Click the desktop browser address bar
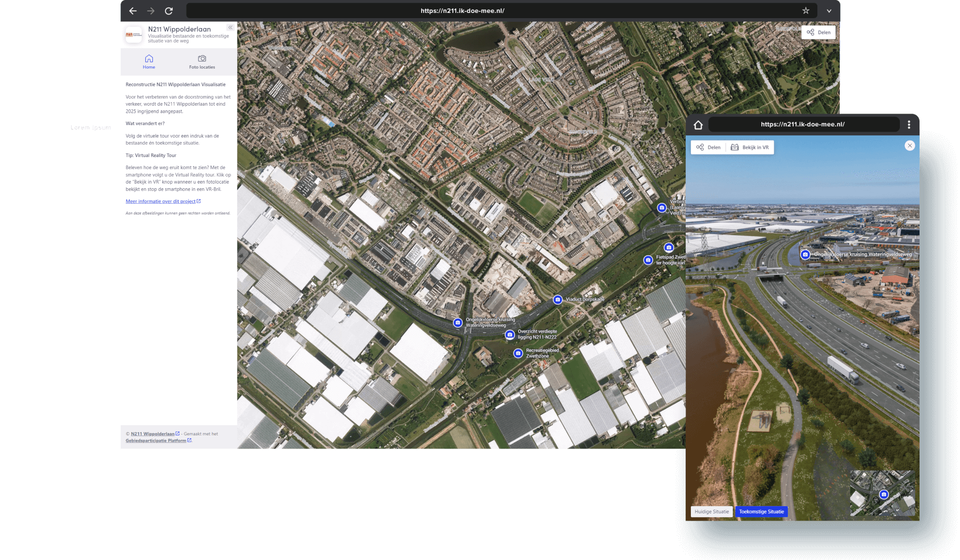Image resolution: width=960 pixels, height=560 pixels. coord(462,11)
